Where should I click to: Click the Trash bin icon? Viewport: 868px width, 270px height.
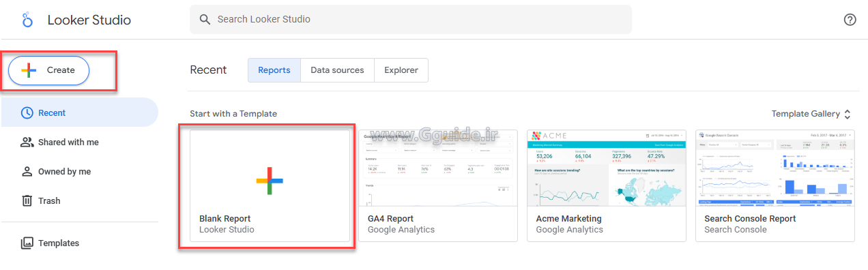[x=27, y=200]
